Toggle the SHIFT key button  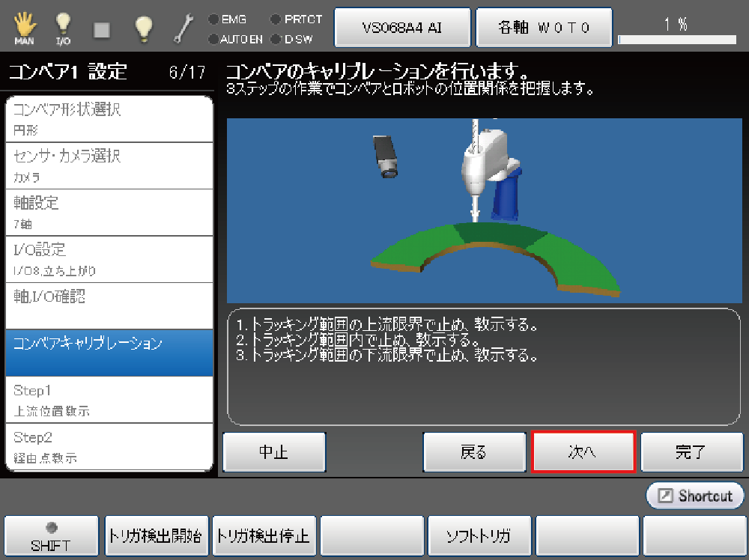point(51,536)
